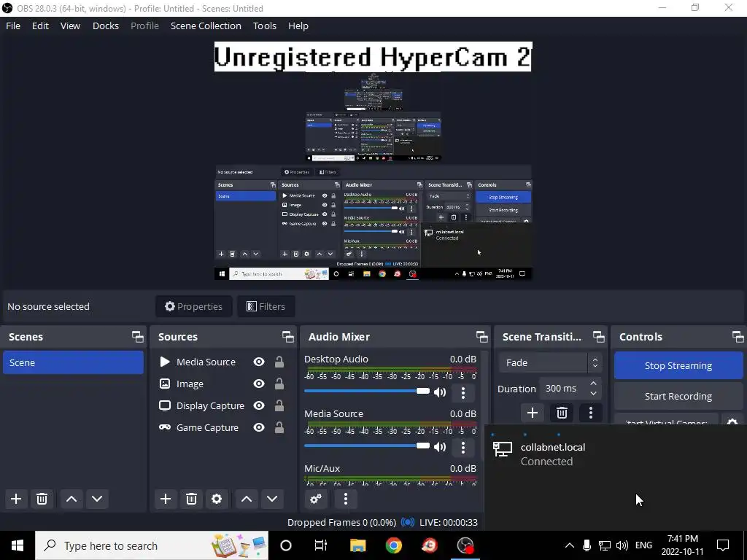This screenshot has width=747, height=560.
Task: Open Audio Mixer bottom three-dot menu
Action: pyautogui.click(x=345, y=499)
